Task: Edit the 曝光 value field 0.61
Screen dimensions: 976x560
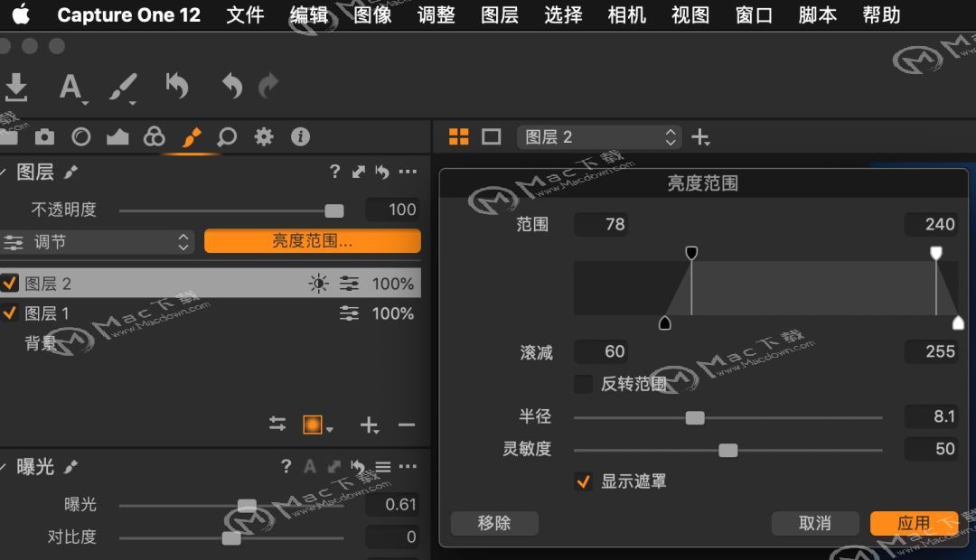Action: point(393,505)
